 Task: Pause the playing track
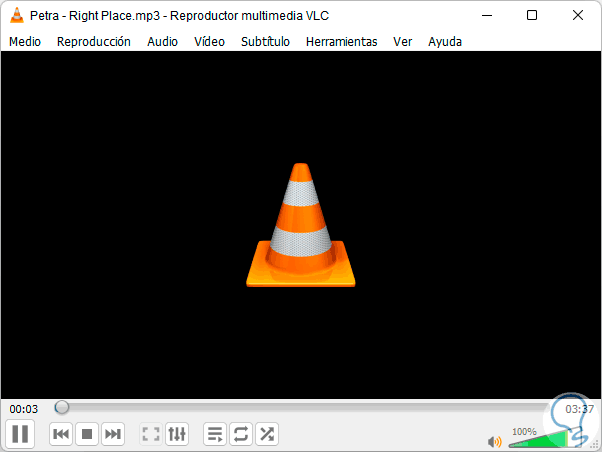(x=20, y=434)
